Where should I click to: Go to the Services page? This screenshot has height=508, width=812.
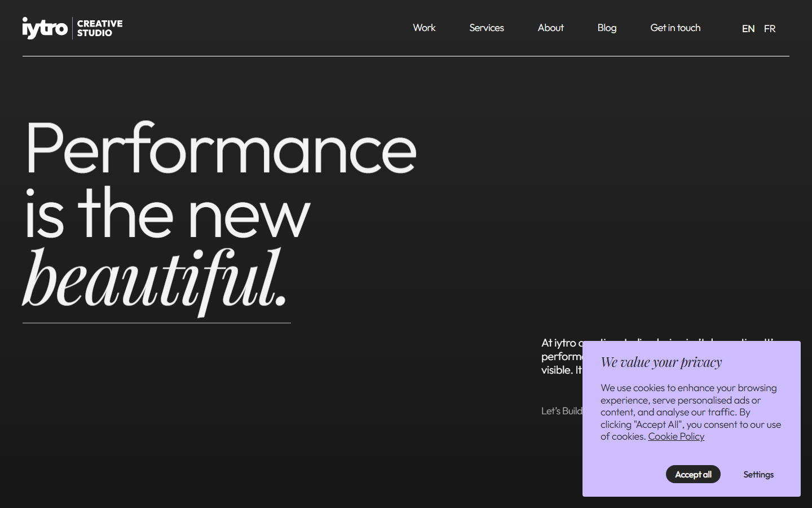tap(487, 28)
